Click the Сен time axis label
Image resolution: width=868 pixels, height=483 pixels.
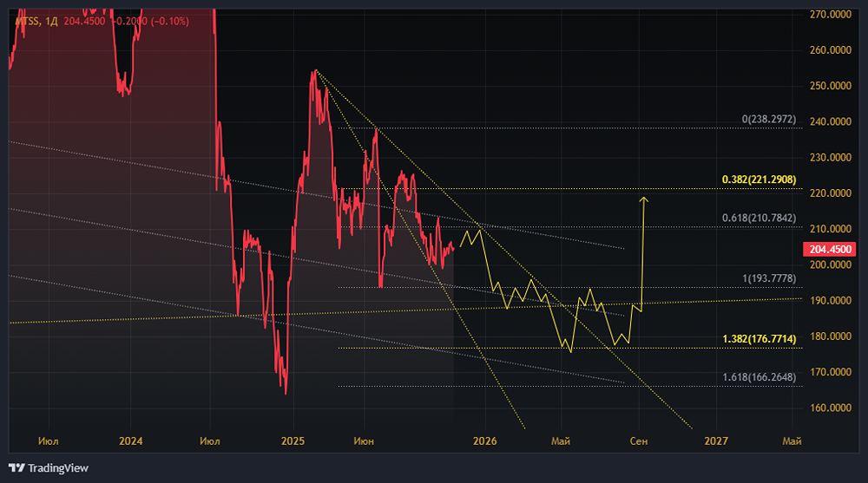pos(639,441)
